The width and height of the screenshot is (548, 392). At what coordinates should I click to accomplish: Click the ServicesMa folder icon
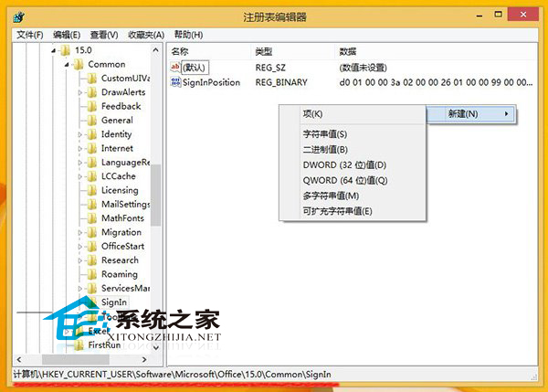tap(91, 288)
